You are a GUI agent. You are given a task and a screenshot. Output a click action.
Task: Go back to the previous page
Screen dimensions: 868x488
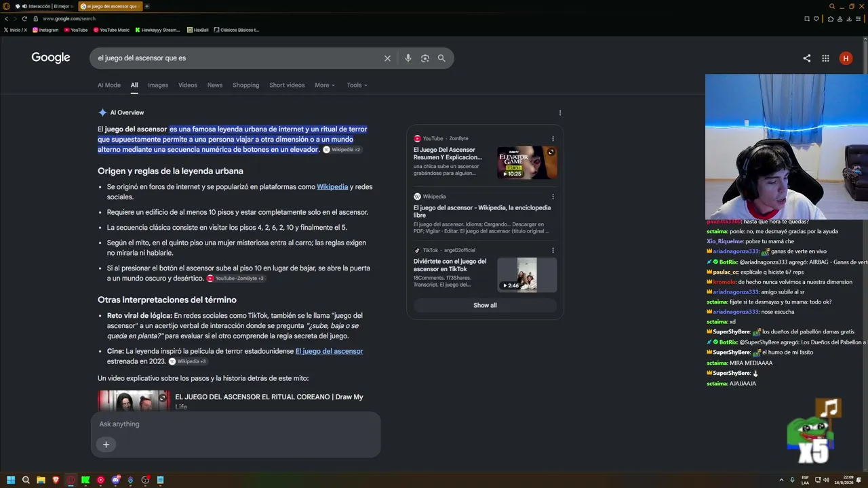(x=6, y=18)
